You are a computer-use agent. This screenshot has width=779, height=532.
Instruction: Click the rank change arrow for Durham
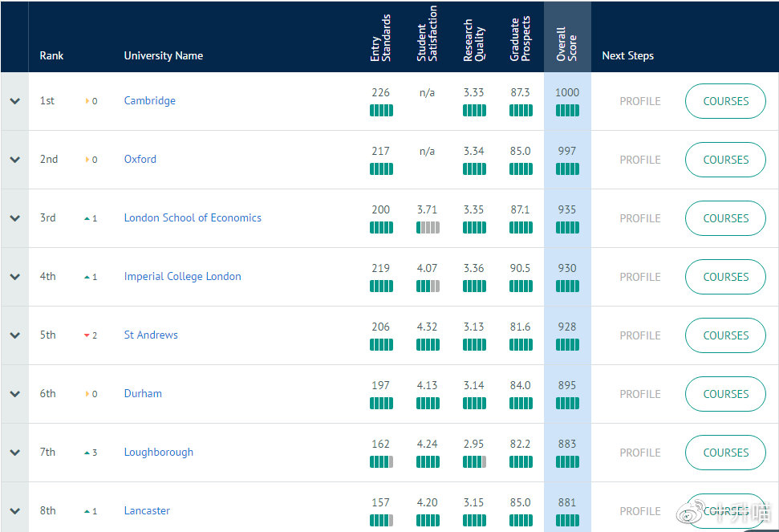[87, 395]
